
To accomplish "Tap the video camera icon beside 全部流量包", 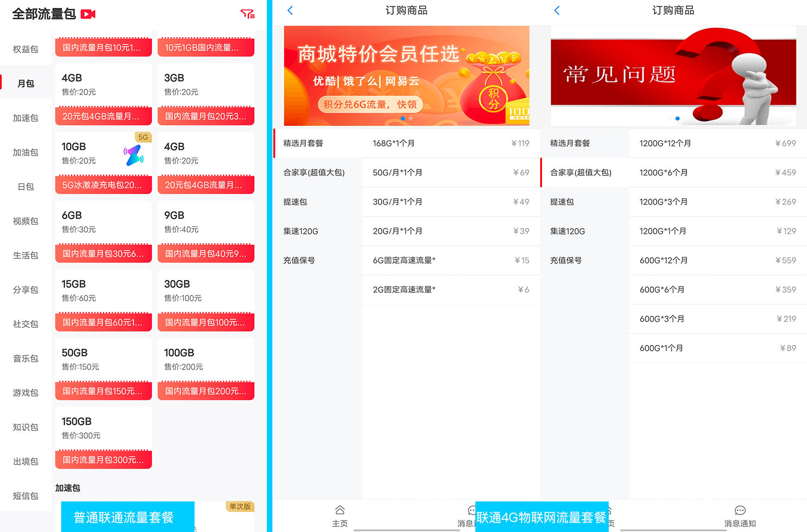I will coord(88,14).
